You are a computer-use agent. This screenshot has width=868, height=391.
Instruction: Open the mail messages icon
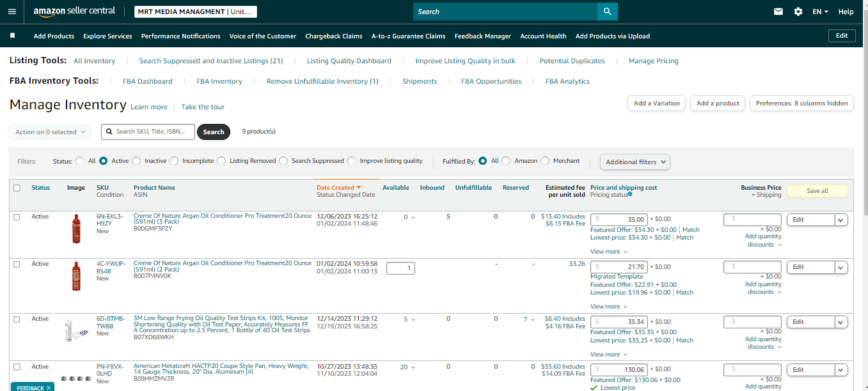tap(778, 11)
